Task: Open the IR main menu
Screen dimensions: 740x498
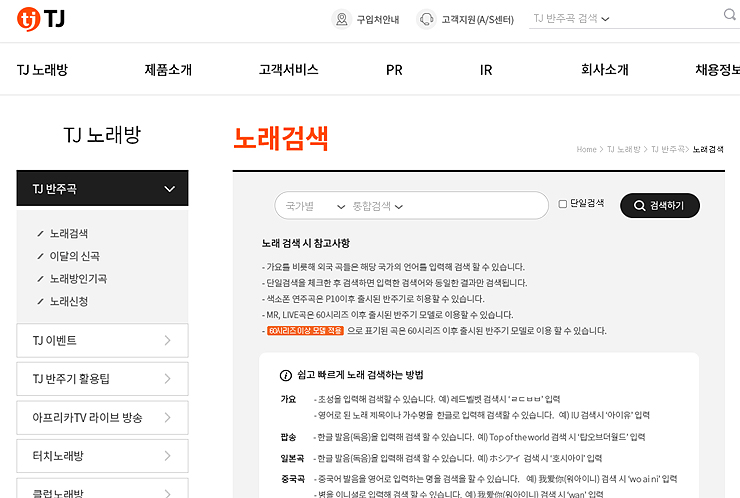Action: click(x=486, y=70)
